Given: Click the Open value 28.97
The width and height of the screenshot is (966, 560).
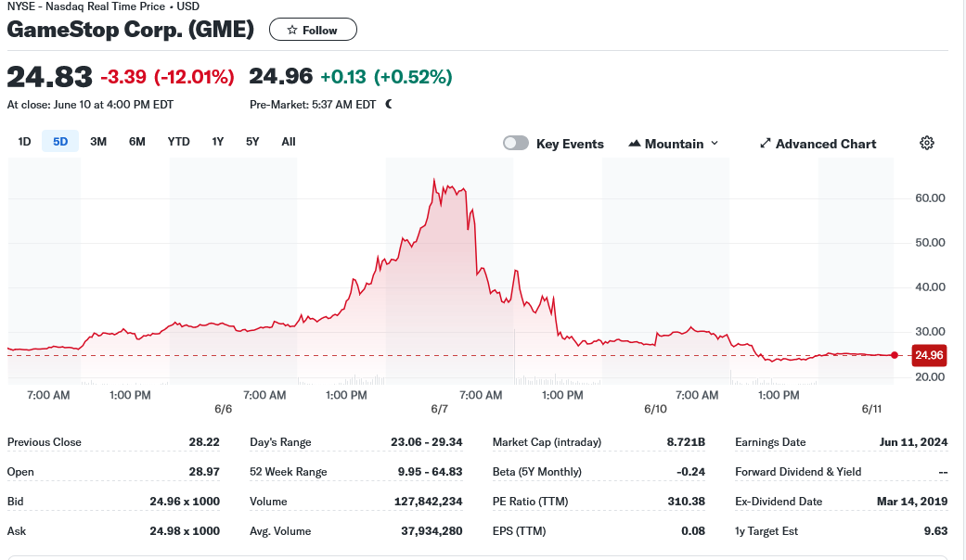Looking at the screenshot, I should pos(204,471).
